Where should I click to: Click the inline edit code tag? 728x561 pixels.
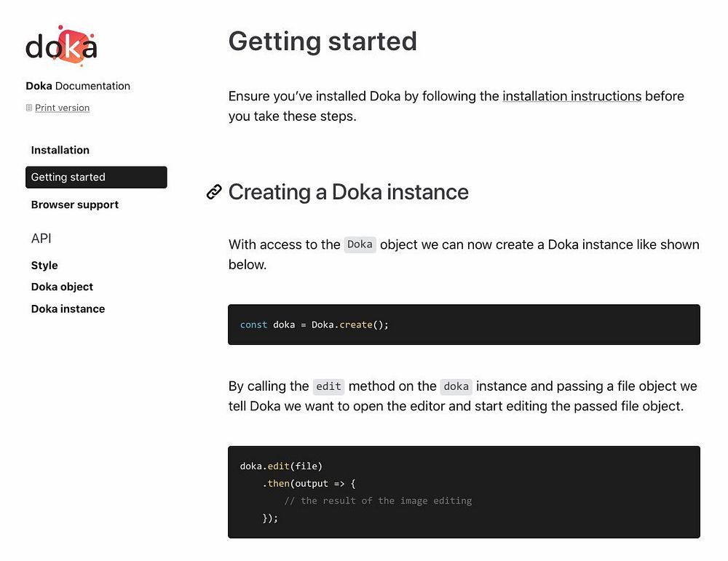328,386
